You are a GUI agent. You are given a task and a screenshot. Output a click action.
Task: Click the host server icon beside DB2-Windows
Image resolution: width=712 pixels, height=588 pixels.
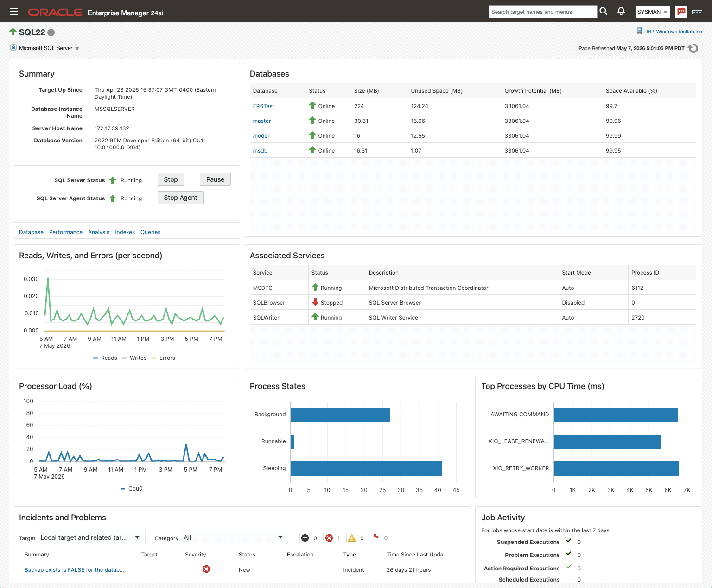pos(639,31)
